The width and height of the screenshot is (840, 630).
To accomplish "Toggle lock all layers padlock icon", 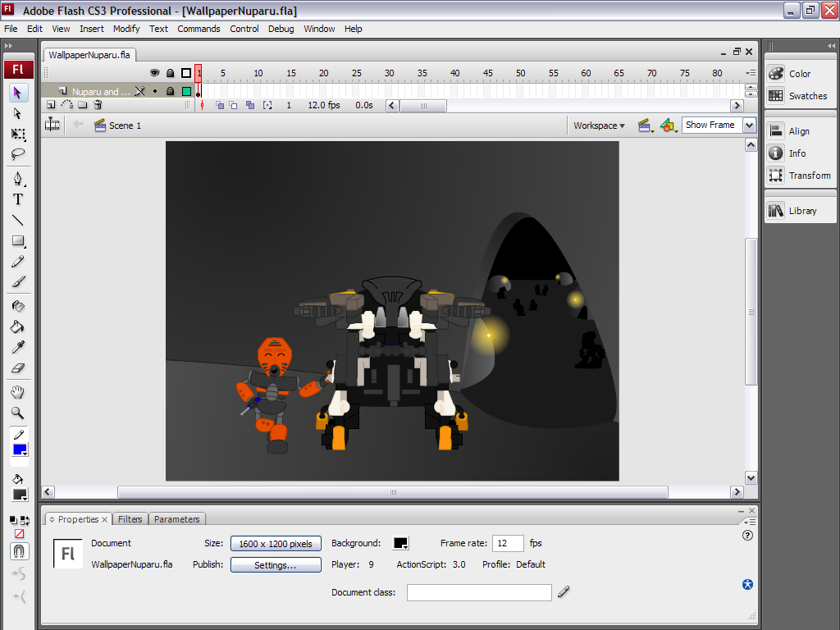I will (x=170, y=73).
